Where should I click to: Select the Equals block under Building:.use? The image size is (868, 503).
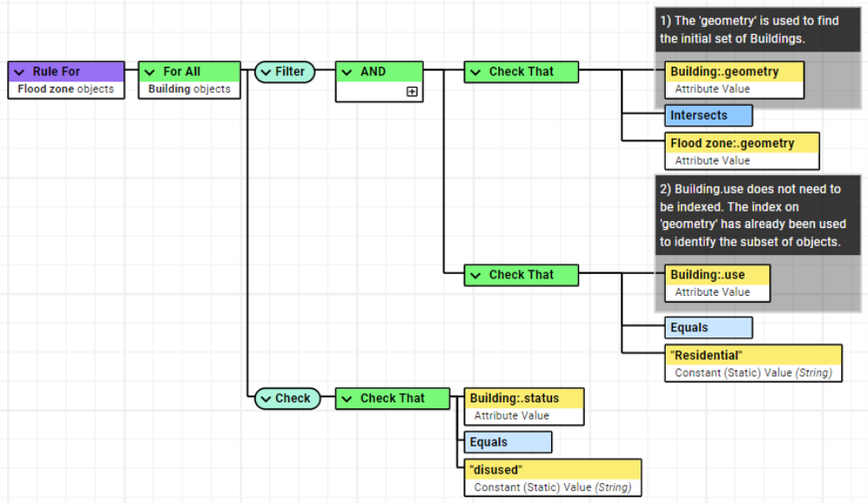coord(708,327)
